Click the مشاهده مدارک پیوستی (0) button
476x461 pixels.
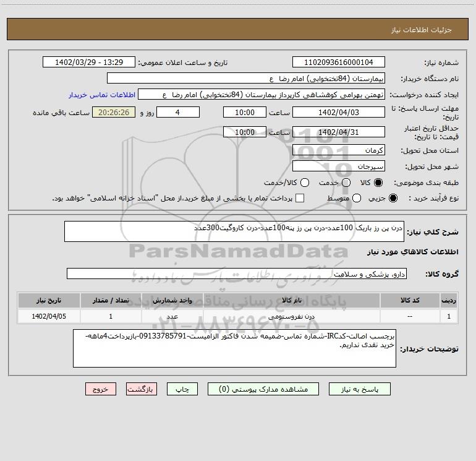pos(263,389)
